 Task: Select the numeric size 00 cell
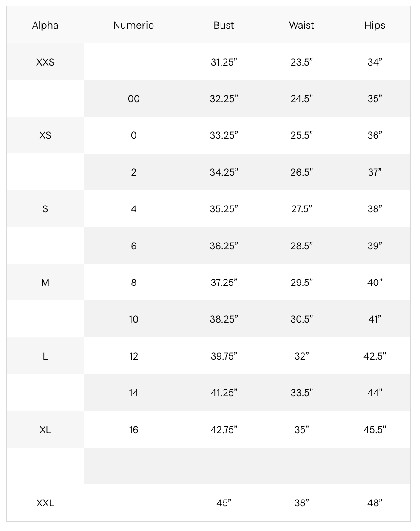[x=133, y=99]
